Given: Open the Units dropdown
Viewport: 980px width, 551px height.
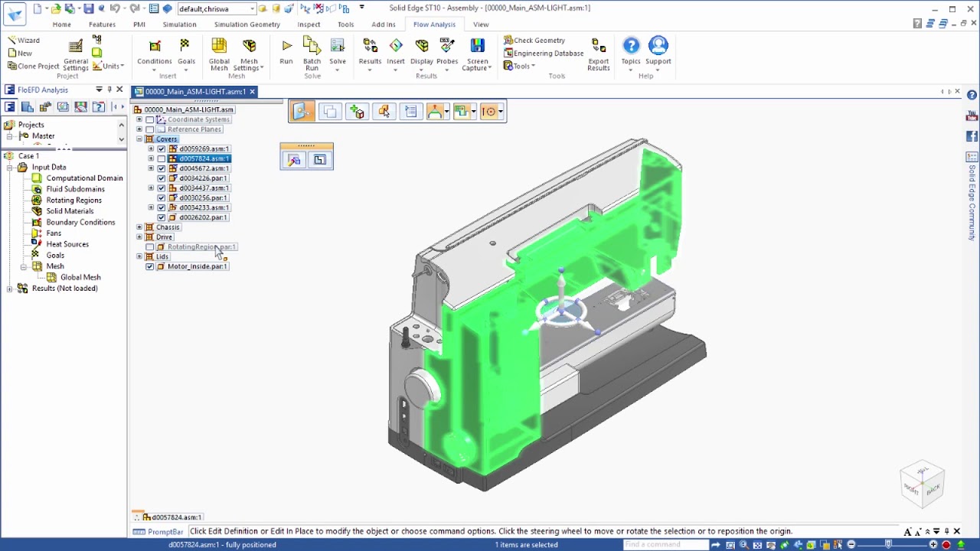Looking at the screenshot, I should [110, 66].
